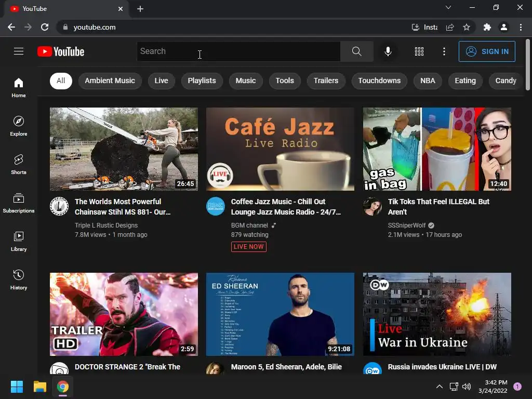Open File Explorer from taskbar

coord(39,387)
